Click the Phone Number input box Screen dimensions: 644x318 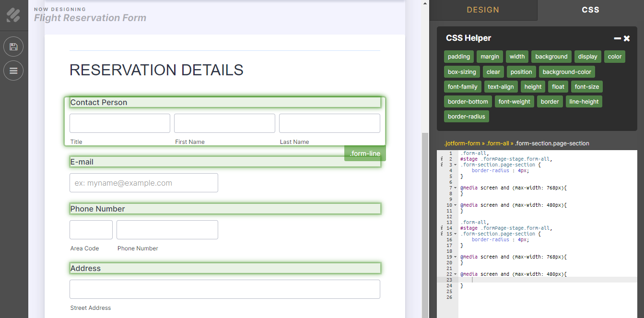[x=167, y=230]
